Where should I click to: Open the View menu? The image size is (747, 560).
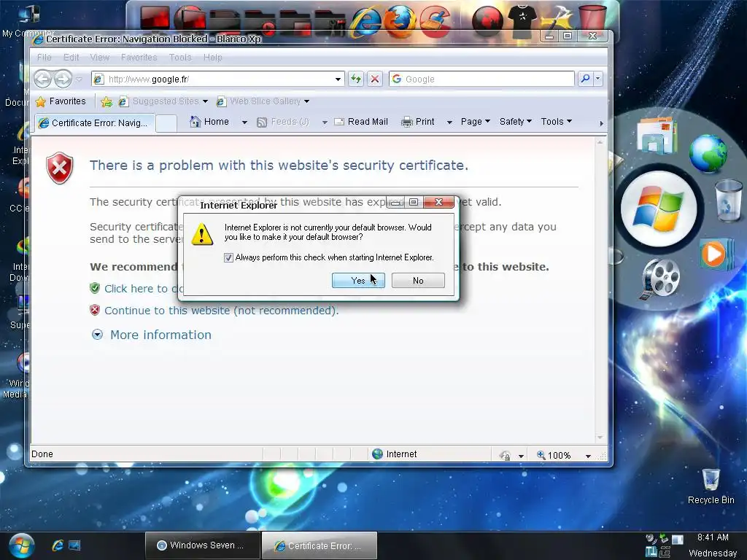(99, 57)
